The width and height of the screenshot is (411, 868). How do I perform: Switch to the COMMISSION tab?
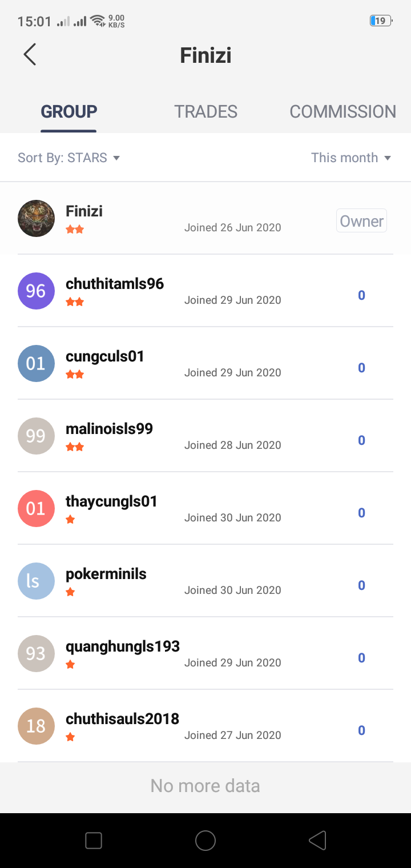tap(342, 111)
